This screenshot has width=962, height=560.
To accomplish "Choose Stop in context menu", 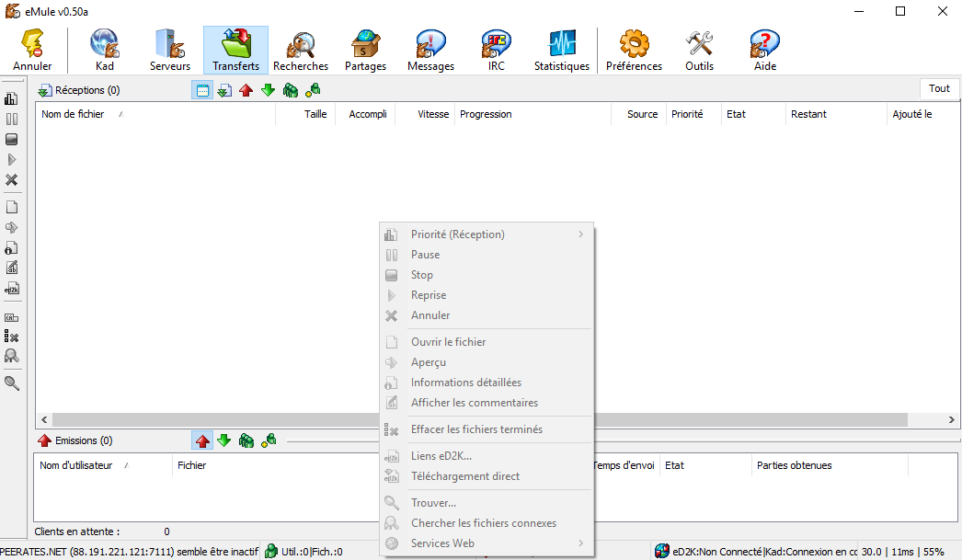I will pos(487,275).
